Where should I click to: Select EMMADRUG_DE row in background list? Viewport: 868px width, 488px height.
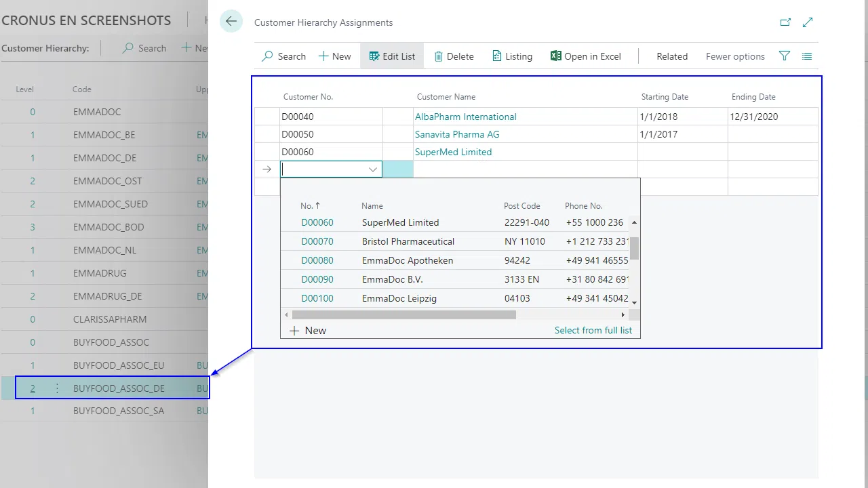[x=104, y=296]
